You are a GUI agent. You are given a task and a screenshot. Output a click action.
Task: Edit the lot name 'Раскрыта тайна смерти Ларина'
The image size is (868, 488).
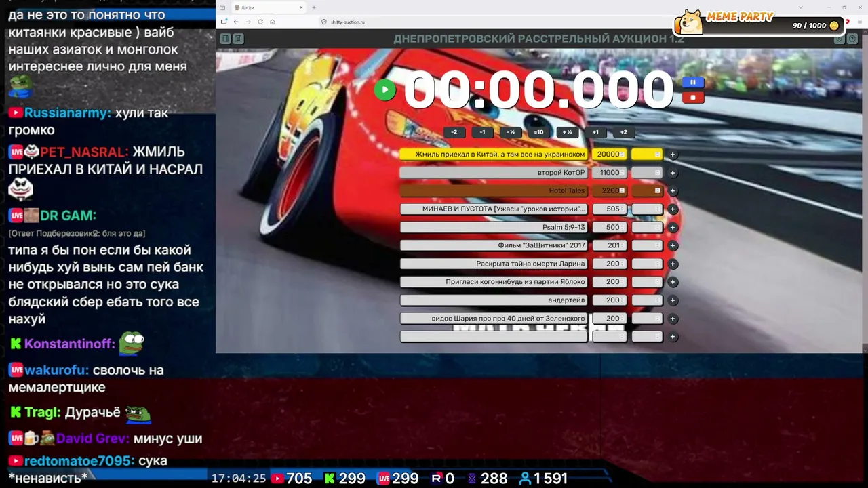tap(494, 264)
